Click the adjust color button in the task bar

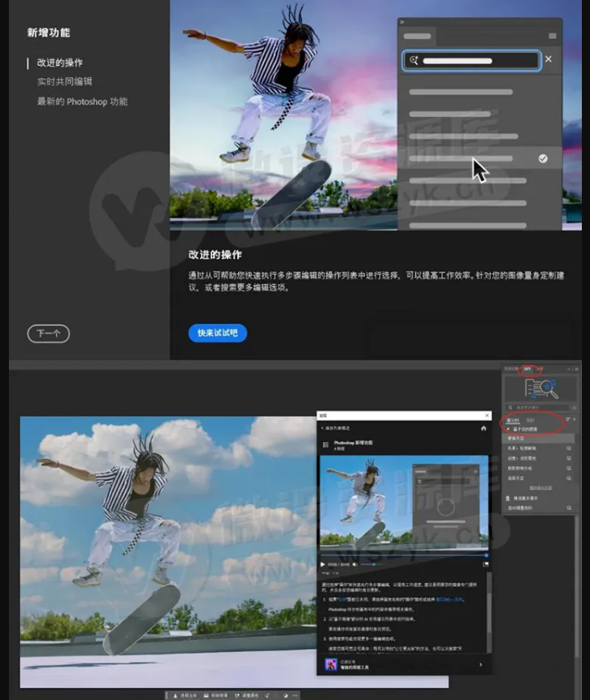(246, 696)
